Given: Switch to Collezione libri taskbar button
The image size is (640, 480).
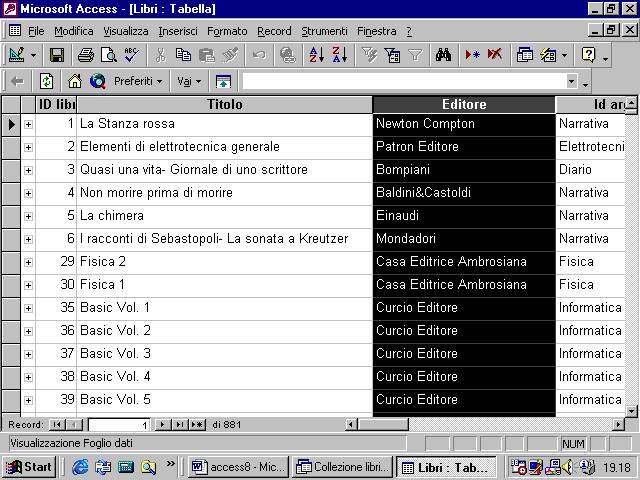Looking at the screenshot, I should (342, 467).
